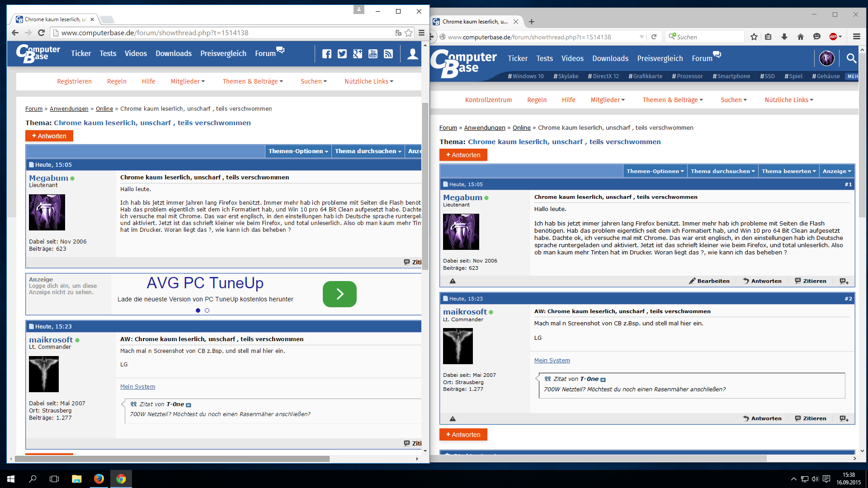Screen dimensions: 868x488
Task: Expand Mitglieder menu in Chrome window
Action: [188, 81]
